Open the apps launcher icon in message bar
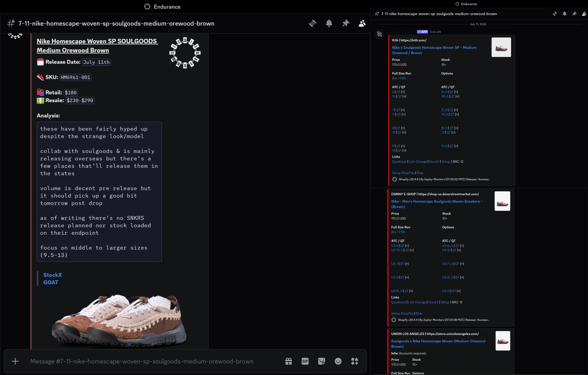This screenshot has height=375, width=588. pyautogui.click(x=355, y=361)
